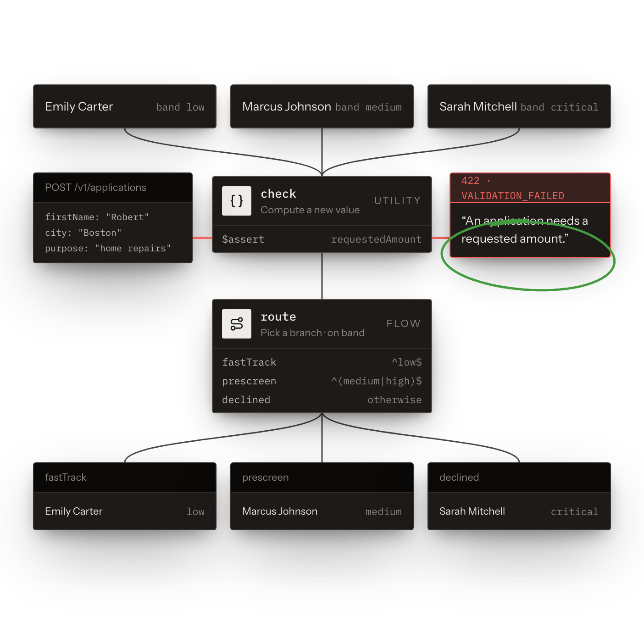Image resolution: width=644 pixels, height=644 pixels.
Task: Click Marcus Johnson in the prescreen output
Action: click(280, 511)
